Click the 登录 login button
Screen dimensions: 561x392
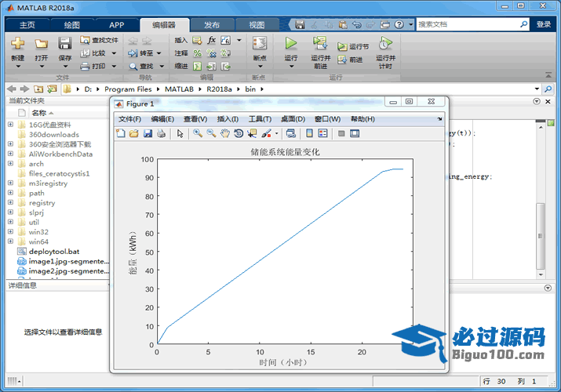coord(544,24)
